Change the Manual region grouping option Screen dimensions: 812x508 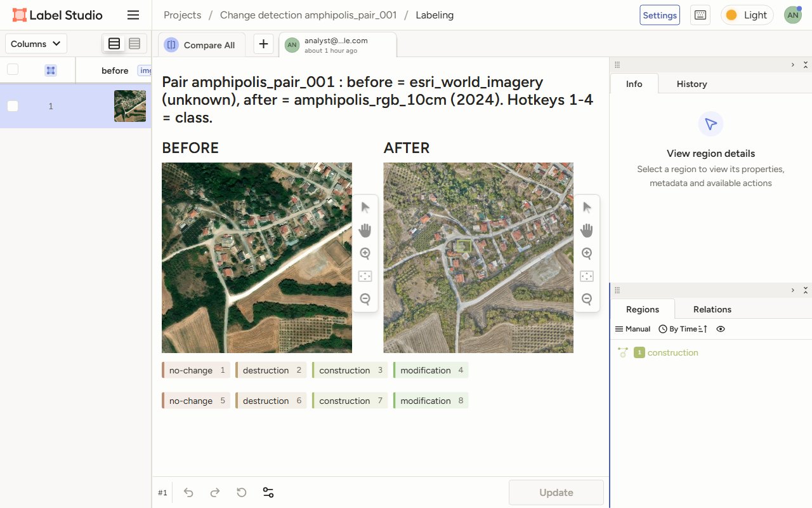[x=633, y=329]
